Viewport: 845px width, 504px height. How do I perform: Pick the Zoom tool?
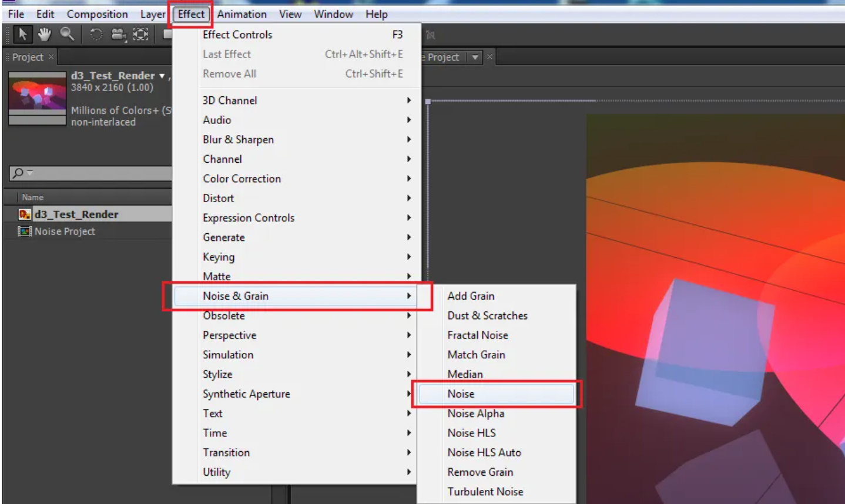coord(66,34)
